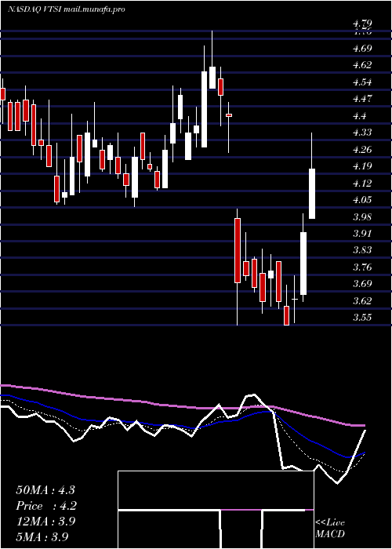The height and width of the screenshot is (549, 392).
Task: Click the 3.83 price axis label
Action: pyautogui.click(x=362, y=250)
